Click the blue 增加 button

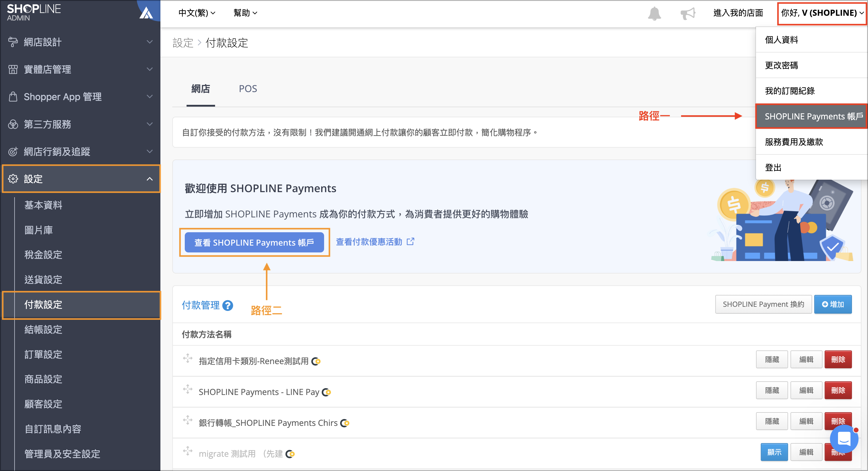click(833, 304)
